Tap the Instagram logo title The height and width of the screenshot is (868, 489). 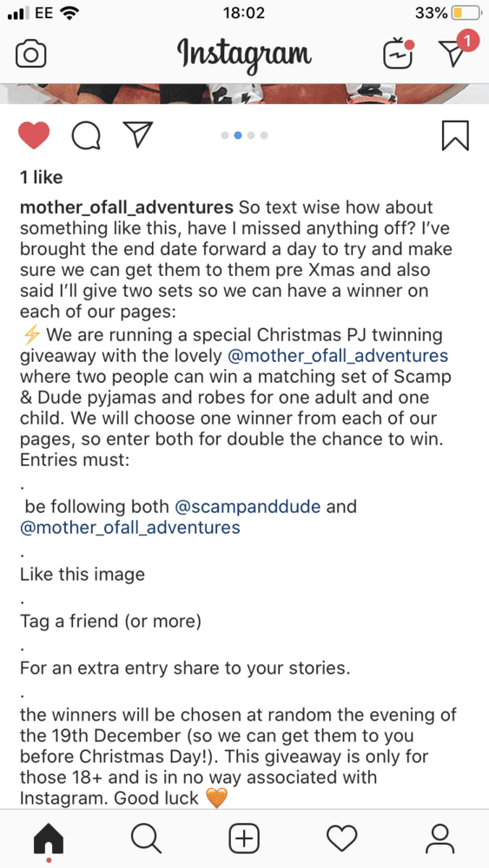(244, 54)
